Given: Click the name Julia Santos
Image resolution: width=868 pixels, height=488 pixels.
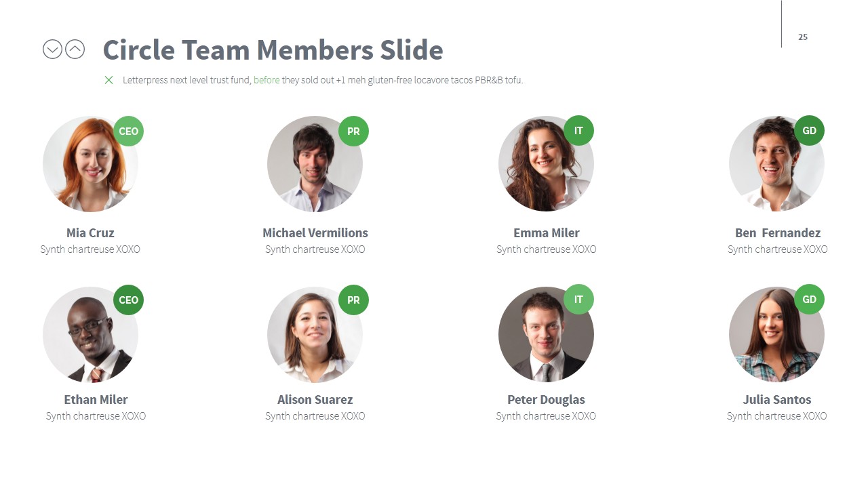Looking at the screenshot, I should (777, 400).
